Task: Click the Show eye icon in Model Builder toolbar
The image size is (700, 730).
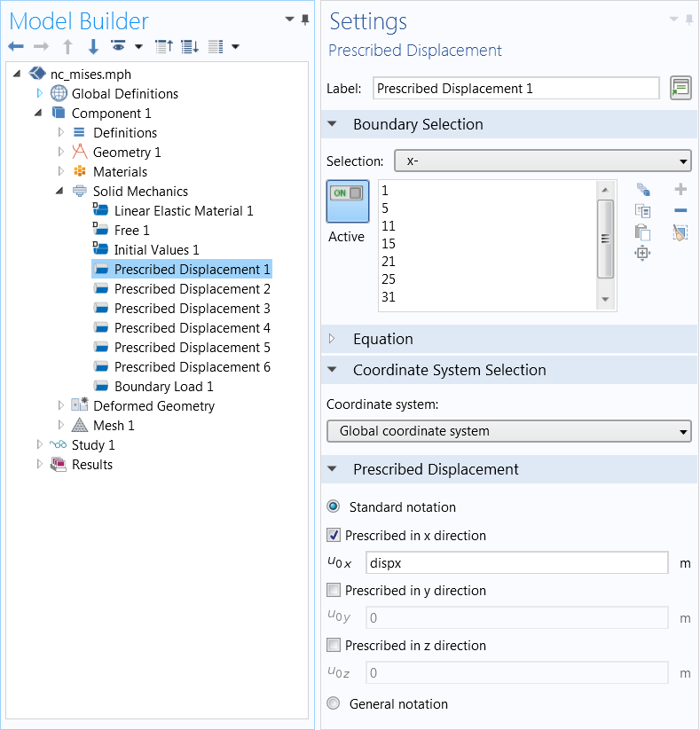Action: tap(118, 46)
